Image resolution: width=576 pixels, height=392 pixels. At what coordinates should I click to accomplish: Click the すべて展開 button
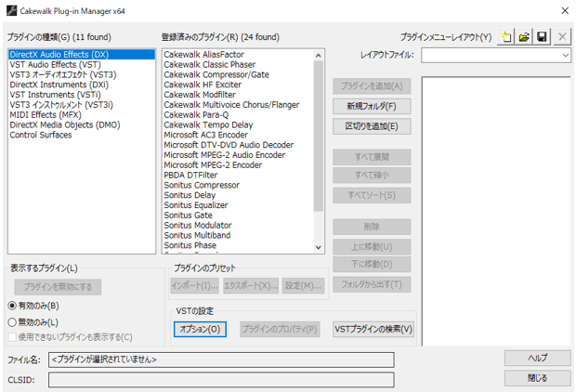click(x=372, y=157)
